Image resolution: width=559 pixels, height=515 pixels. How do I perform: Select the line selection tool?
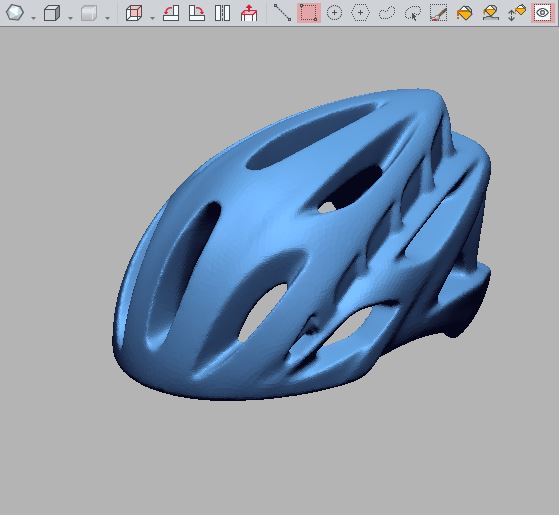[282, 13]
